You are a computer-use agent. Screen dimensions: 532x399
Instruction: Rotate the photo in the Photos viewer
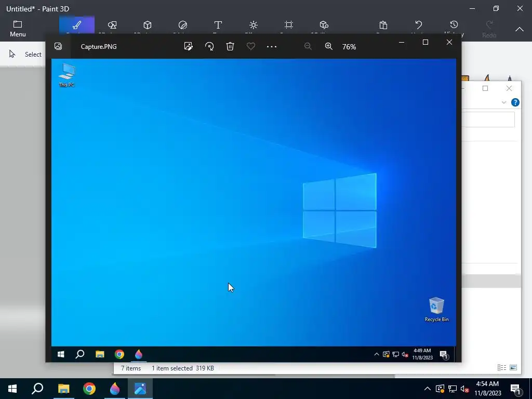point(209,46)
